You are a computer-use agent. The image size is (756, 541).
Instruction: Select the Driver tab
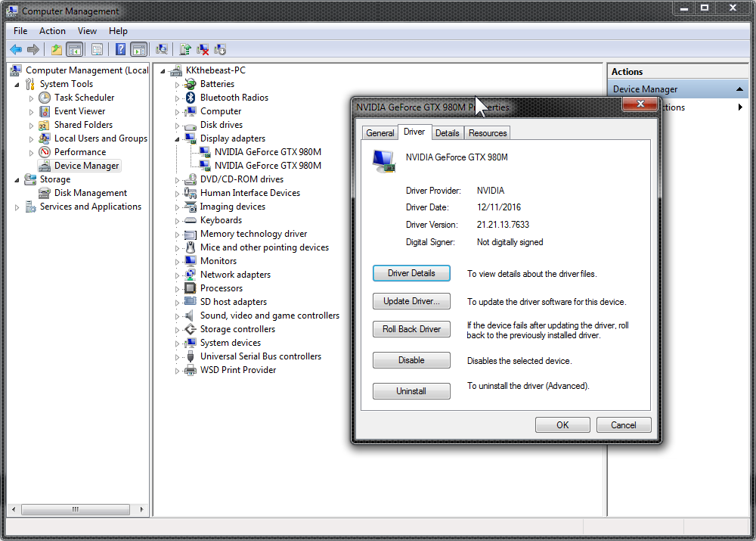(x=414, y=132)
